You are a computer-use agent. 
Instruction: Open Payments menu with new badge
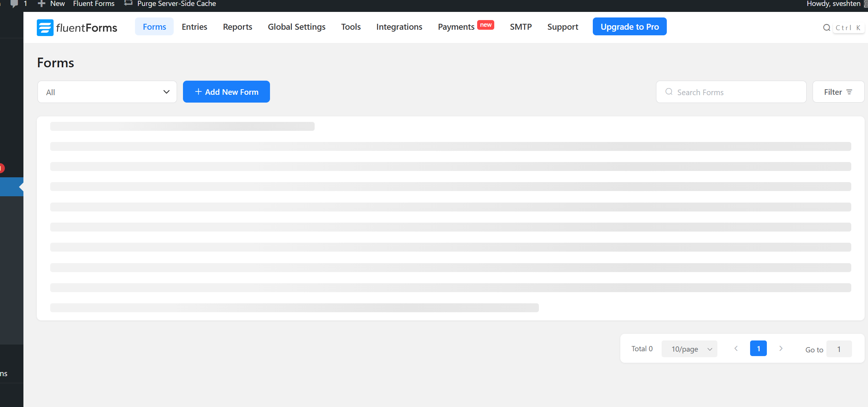point(456,27)
